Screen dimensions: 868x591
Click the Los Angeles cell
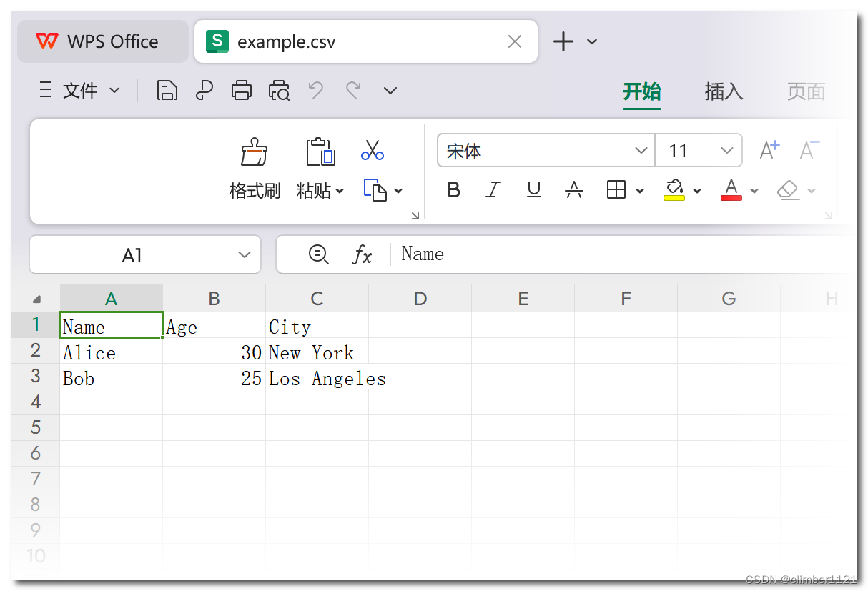point(317,377)
